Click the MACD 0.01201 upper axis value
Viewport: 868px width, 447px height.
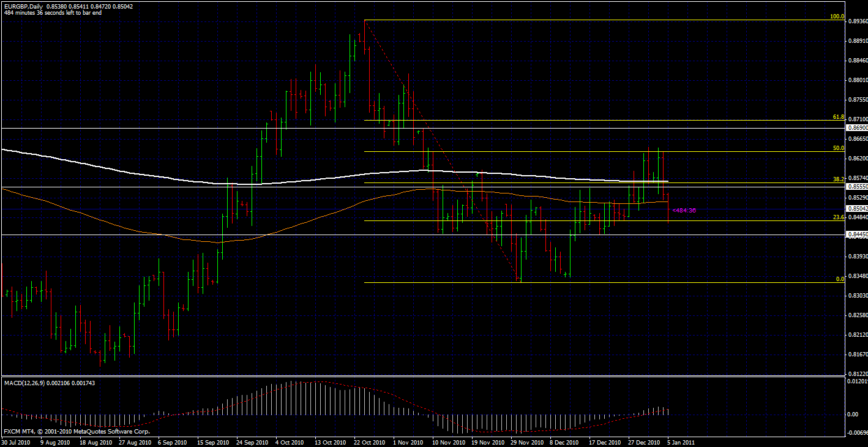pos(858,381)
